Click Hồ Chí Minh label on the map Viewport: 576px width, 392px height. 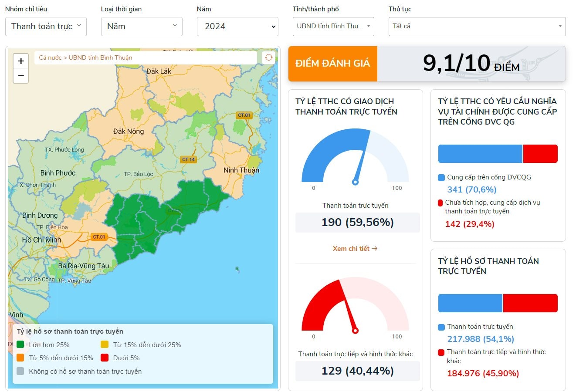coord(42,240)
